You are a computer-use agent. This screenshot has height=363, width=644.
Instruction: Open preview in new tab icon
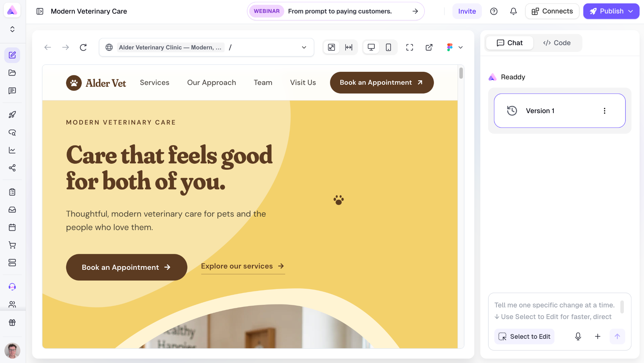[429, 47]
